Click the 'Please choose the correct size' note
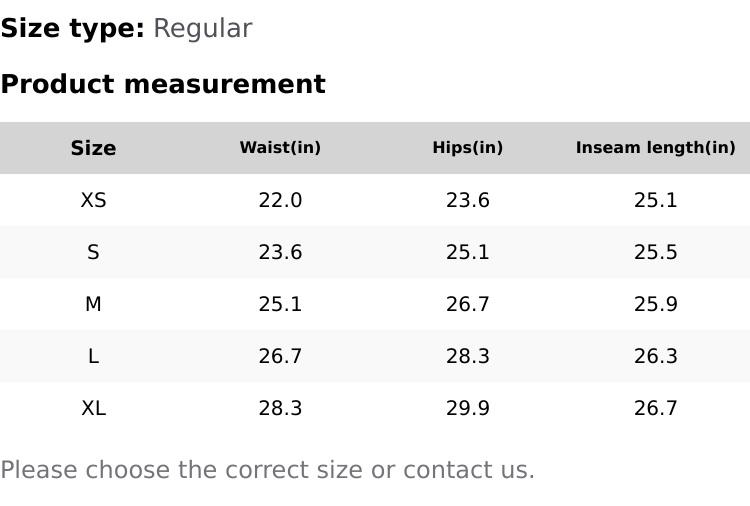This screenshot has width=750, height=506. (267, 470)
